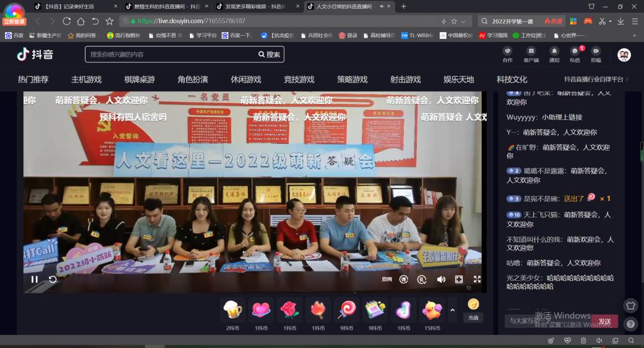The height and width of the screenshot is (348, 644).
Task: Click the 发送 send button
Action: click(x=604, y=321)
